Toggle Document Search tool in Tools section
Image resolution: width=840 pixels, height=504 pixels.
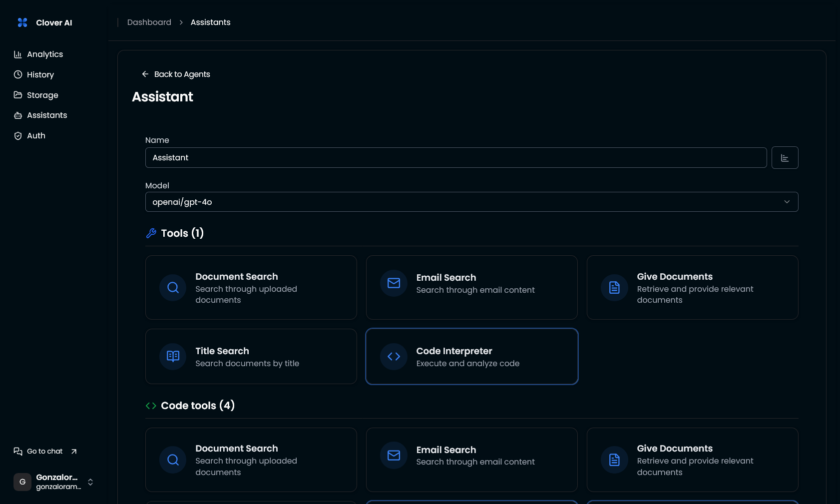point(251,288)
